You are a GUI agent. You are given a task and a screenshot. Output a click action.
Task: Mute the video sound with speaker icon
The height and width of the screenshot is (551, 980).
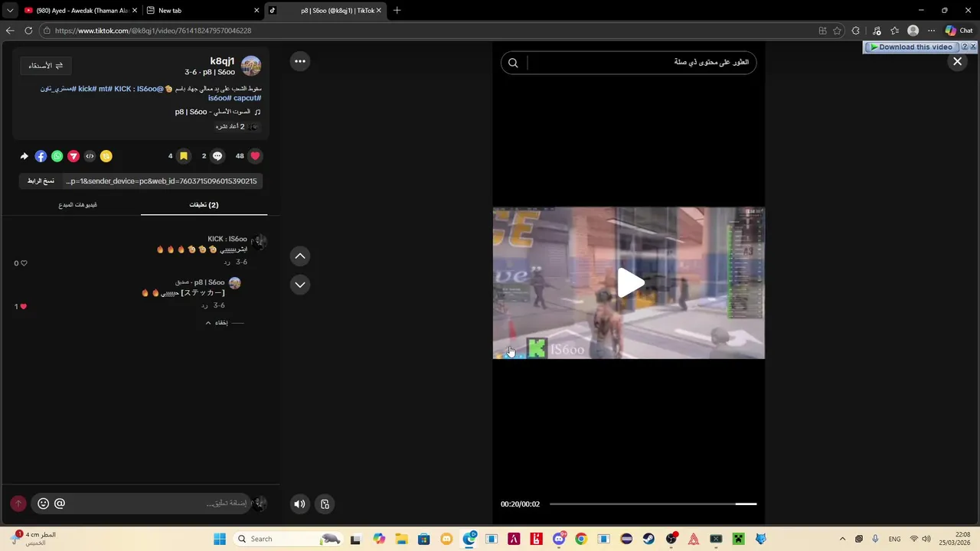(299, 504)
